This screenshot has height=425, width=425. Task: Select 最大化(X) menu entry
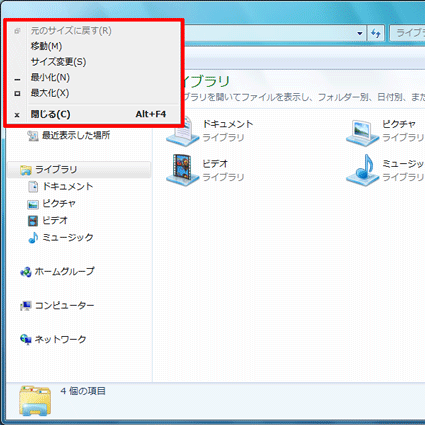tap(50, 93)
